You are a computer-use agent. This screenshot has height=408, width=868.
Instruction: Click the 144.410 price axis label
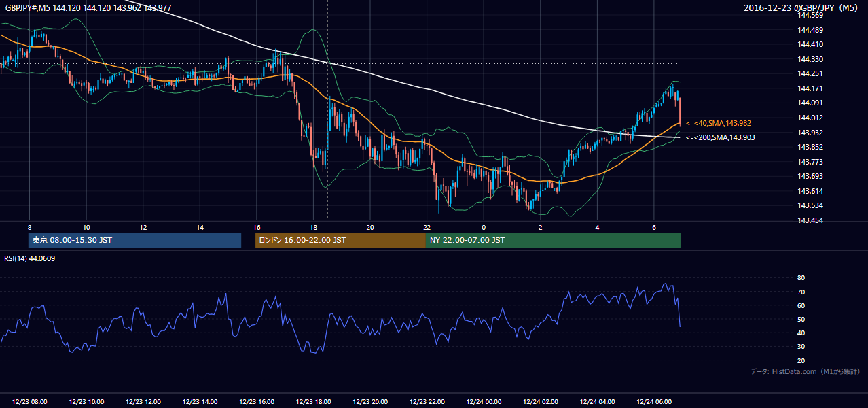[x=810, y=44]
